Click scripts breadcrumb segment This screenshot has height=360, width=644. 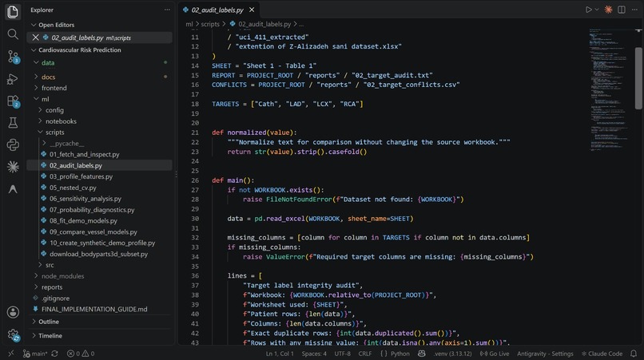point(210,24)
